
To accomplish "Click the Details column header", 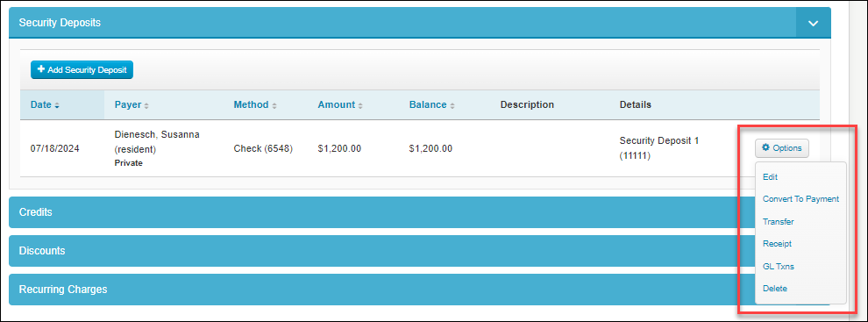I will coord(636,104).
